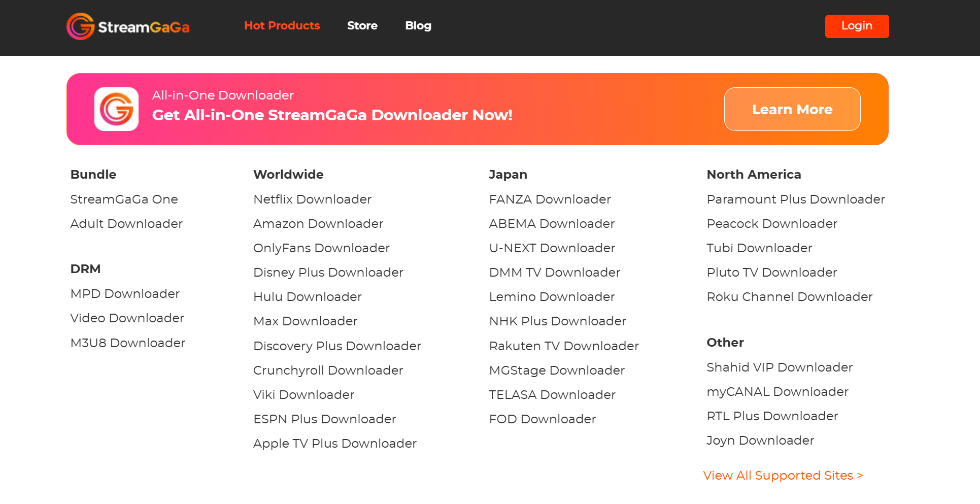Open the MPD Downloader link

[125, 294]
